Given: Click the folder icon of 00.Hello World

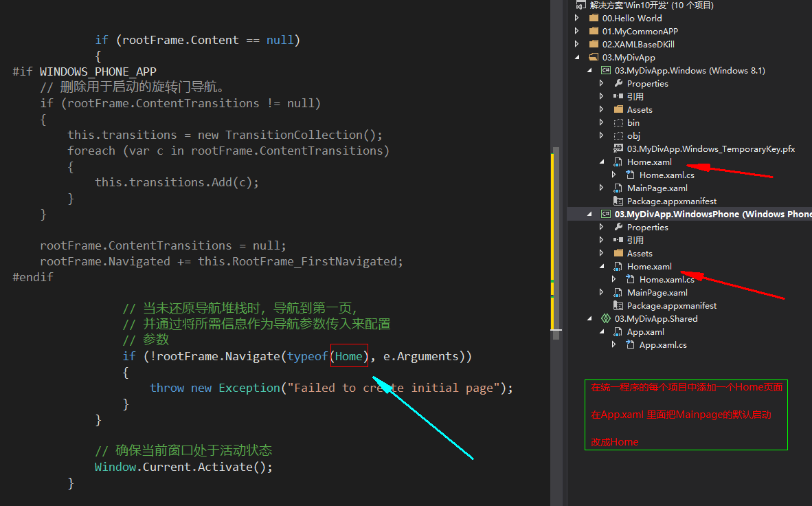Looking at the screenshot, I should [594, 18].
